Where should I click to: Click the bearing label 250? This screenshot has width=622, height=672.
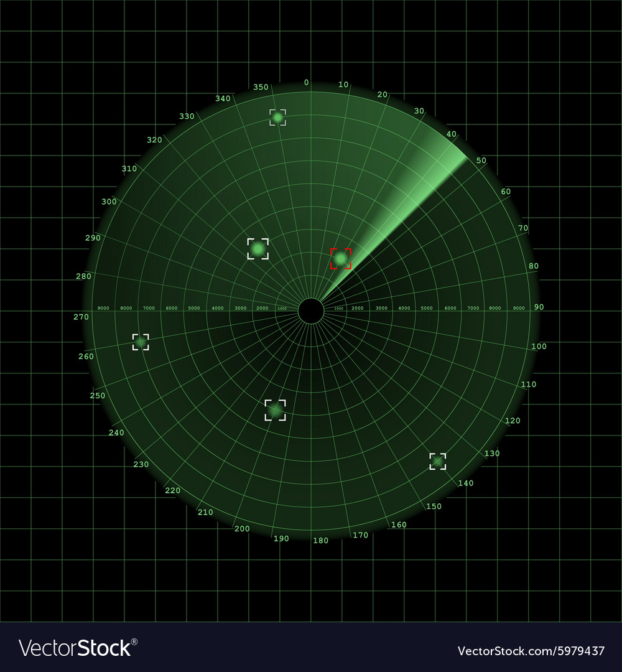pos(97,396)
